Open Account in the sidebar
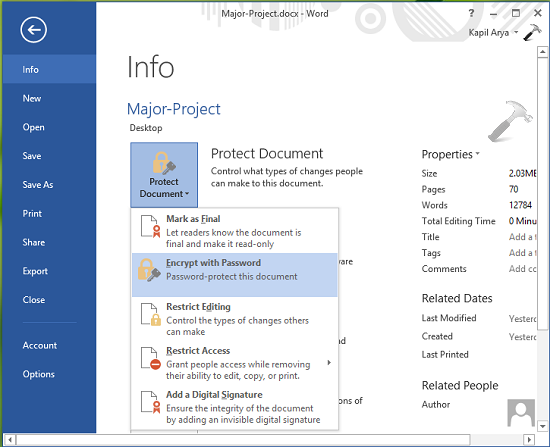 (x=49, y=345)
